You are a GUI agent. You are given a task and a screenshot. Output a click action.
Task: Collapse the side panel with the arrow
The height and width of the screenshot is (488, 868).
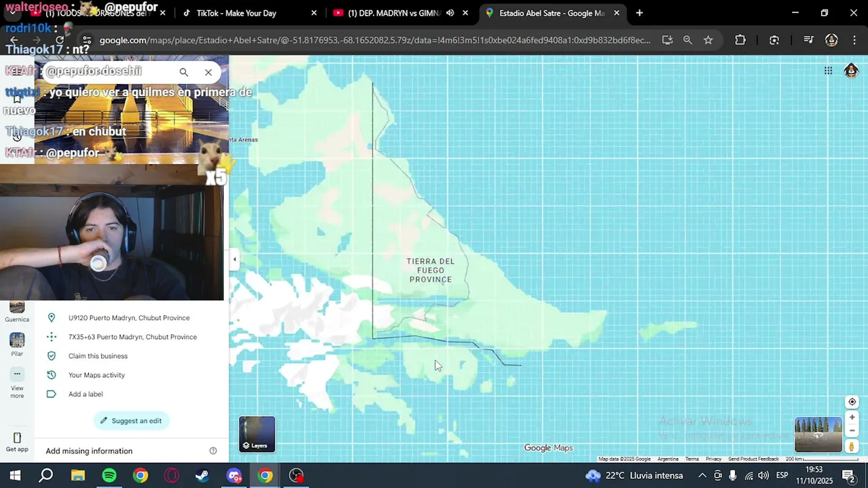tap(235, 259)
